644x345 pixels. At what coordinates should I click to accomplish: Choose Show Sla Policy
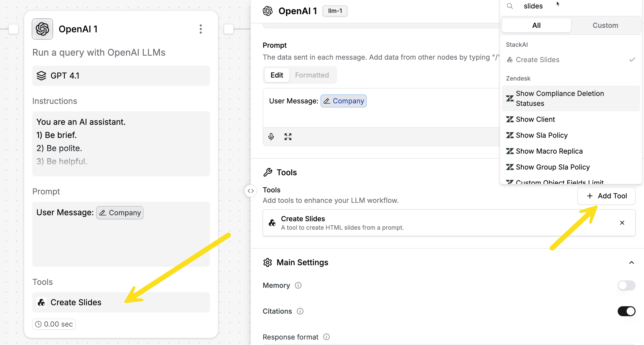(571, 135)
